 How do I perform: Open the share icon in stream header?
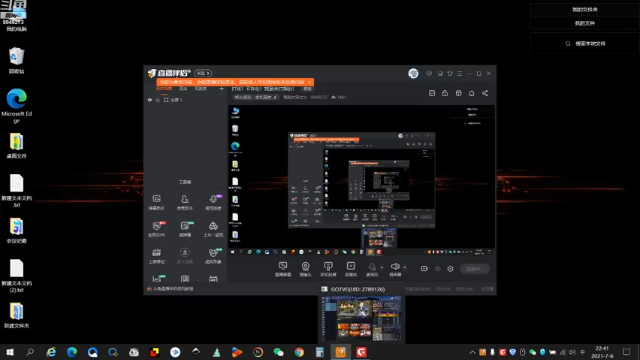485,93
